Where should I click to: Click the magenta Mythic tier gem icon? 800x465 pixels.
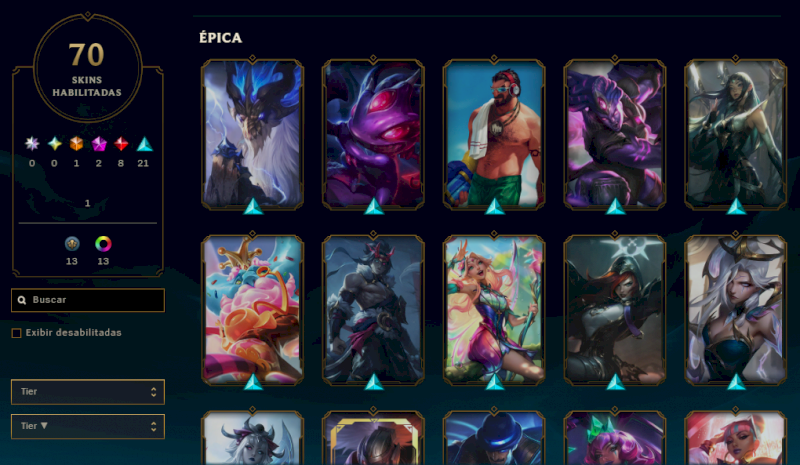[x=98, y=144]
